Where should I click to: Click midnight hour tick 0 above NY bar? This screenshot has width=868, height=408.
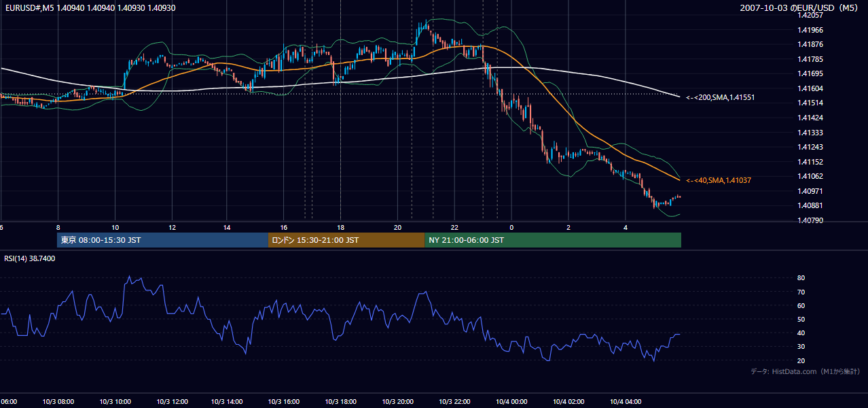[x=511, y=227]
